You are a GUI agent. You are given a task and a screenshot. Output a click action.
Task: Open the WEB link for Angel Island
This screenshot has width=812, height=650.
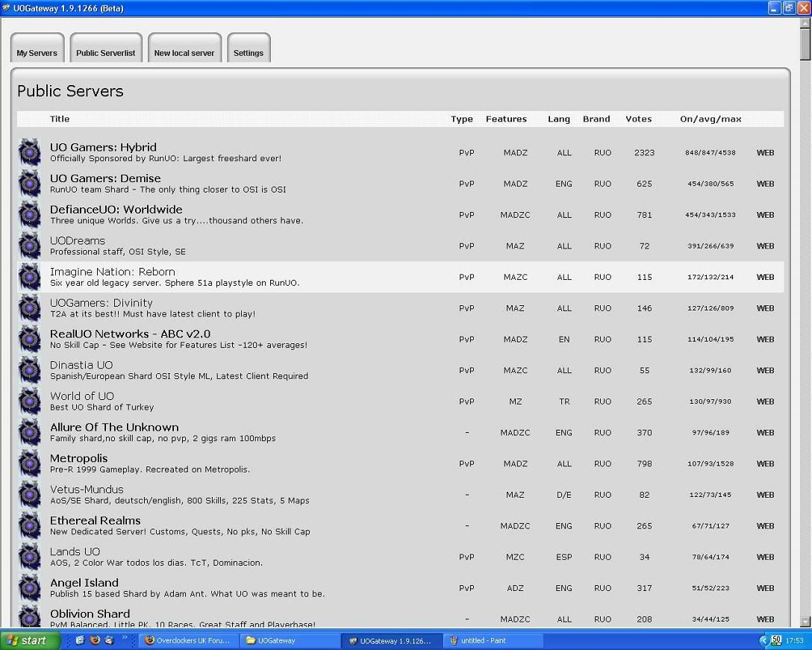tap(766, 588)
